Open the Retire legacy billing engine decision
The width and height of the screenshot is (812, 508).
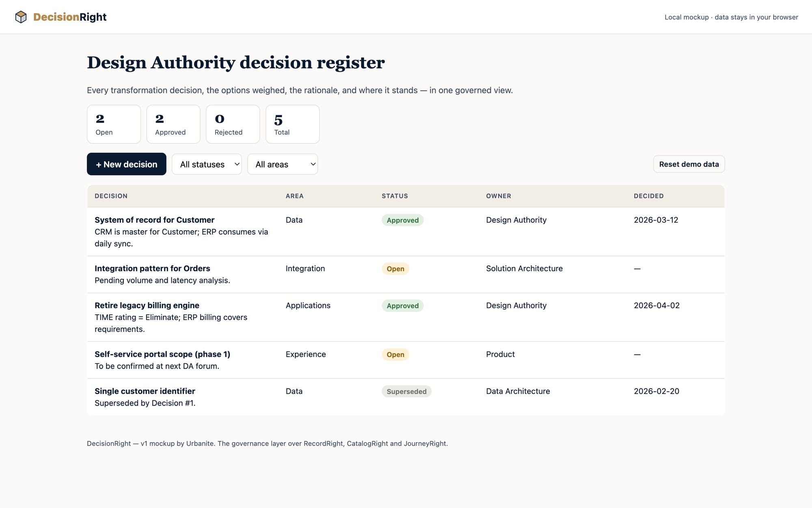[x=147, y=305]
